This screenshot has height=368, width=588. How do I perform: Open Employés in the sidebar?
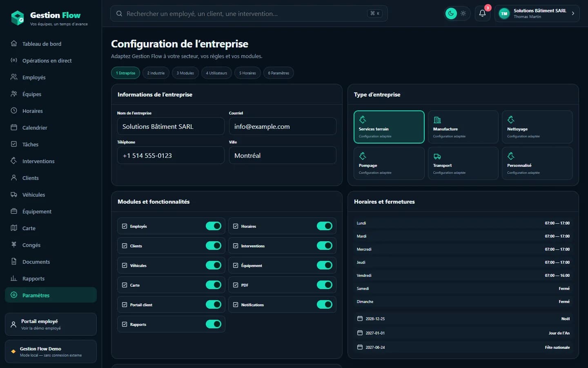pyautogui.click(x=51, y=77)
